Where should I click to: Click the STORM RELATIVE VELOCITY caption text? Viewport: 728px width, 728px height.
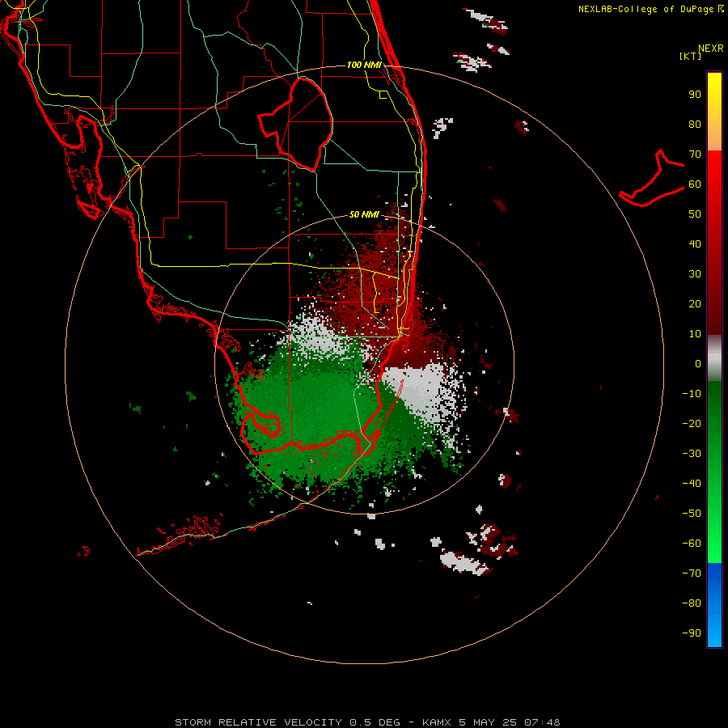(258, 722)
